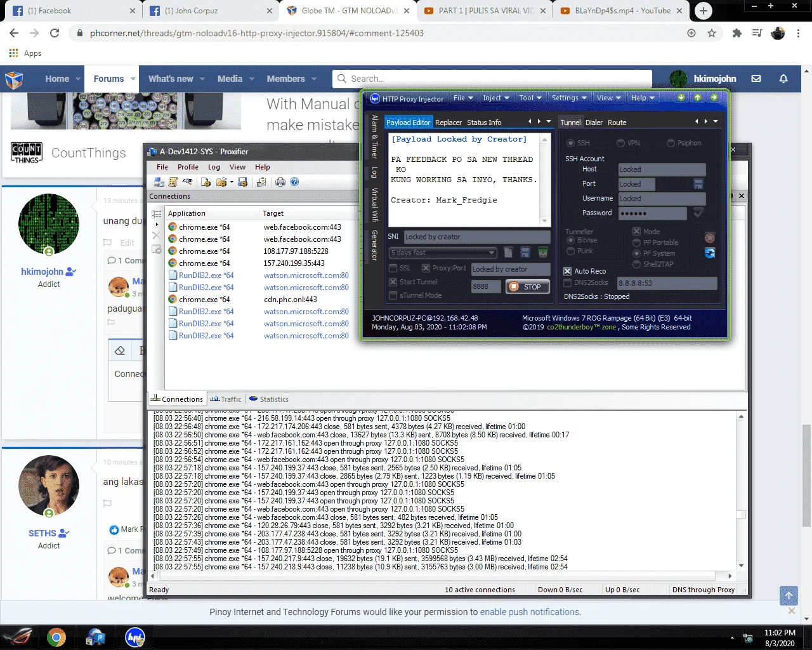Open the Inject dropdown menu
812x650 pixels.
[496, 98]
